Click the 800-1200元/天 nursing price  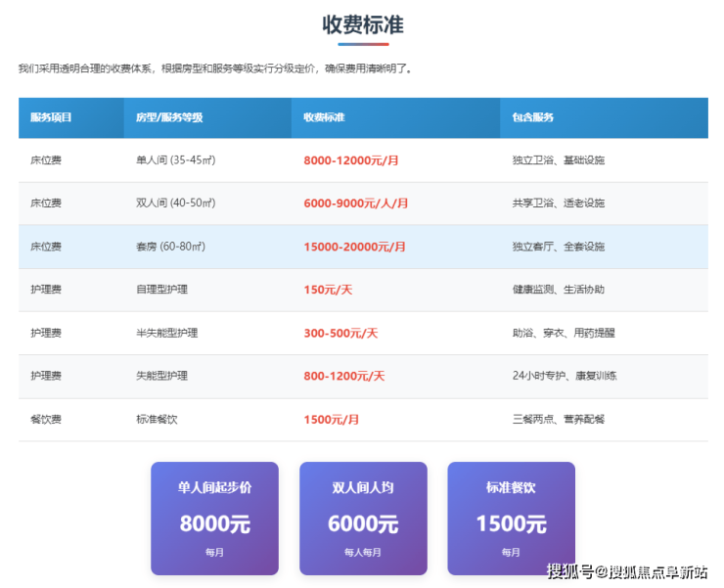(x=344, y=376)
